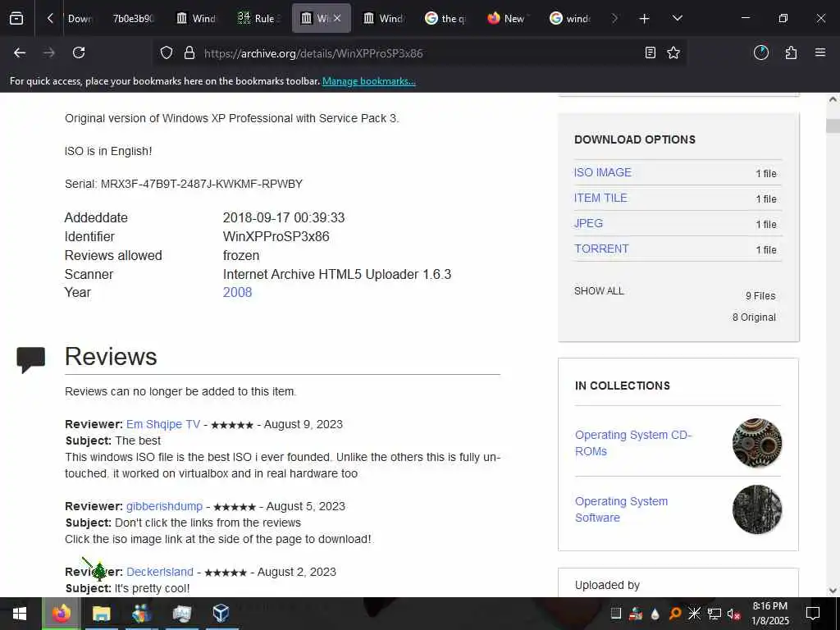Open Firefox View icon in tab strip

coord(16,18)
